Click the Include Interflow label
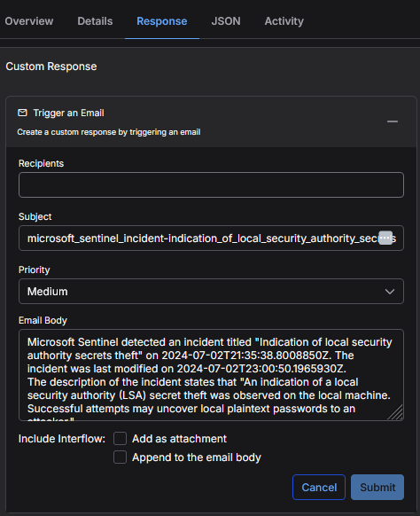This screenshot has height=516, width=420. pyautogui.click(x=62, y=439)
